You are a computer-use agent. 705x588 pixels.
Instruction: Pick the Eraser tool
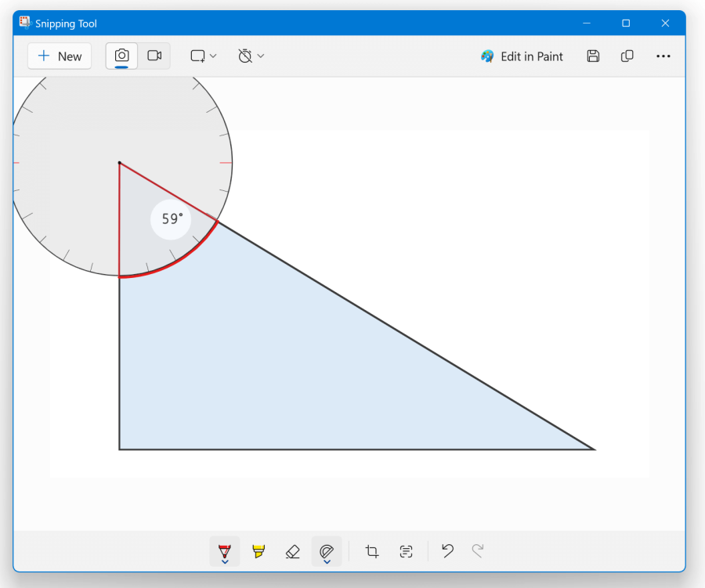click(292, 551)
